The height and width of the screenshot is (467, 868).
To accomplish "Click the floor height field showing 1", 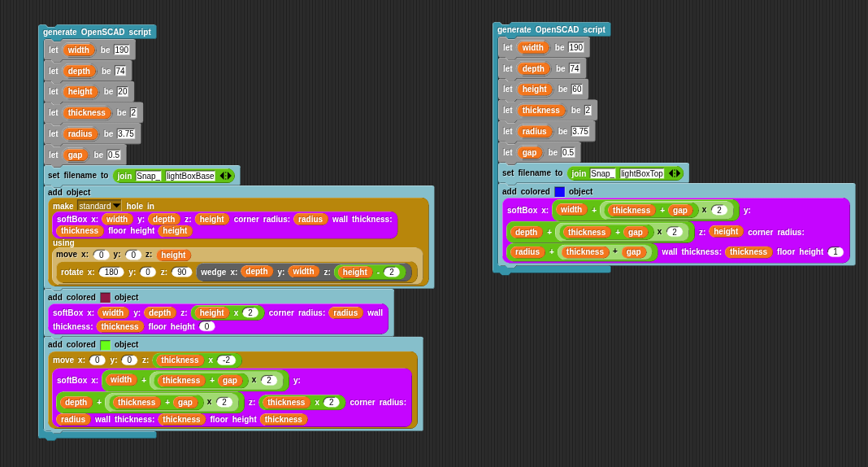I will (x=835, y=252).
